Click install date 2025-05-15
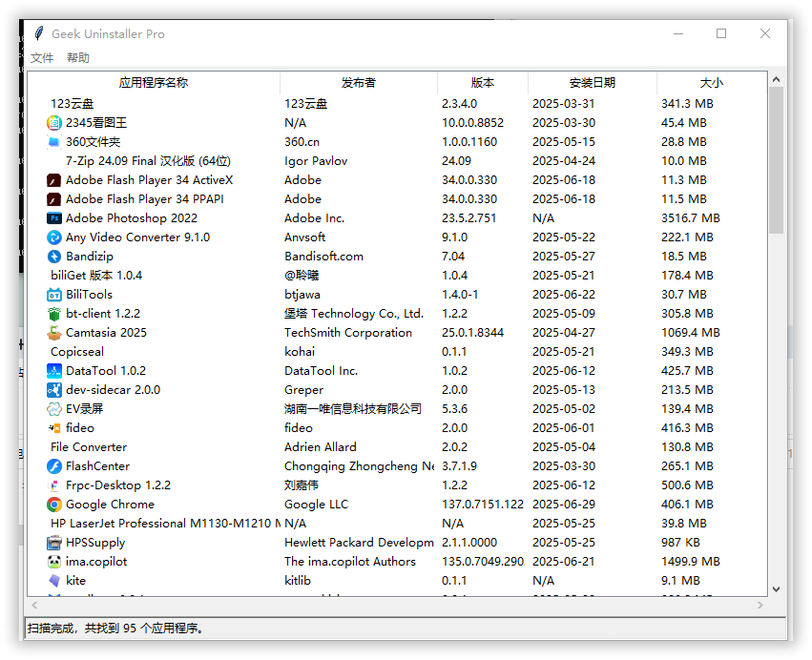 click(564, 142)
